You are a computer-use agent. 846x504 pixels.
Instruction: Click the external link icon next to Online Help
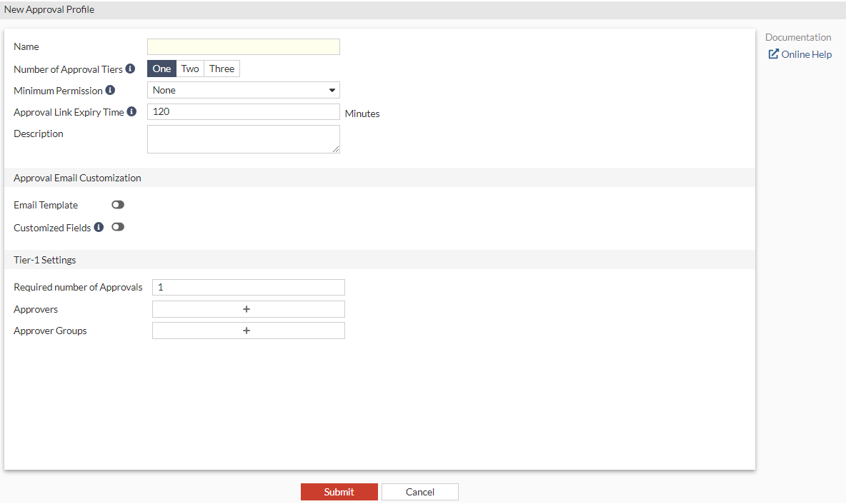[x=774, y=54]
